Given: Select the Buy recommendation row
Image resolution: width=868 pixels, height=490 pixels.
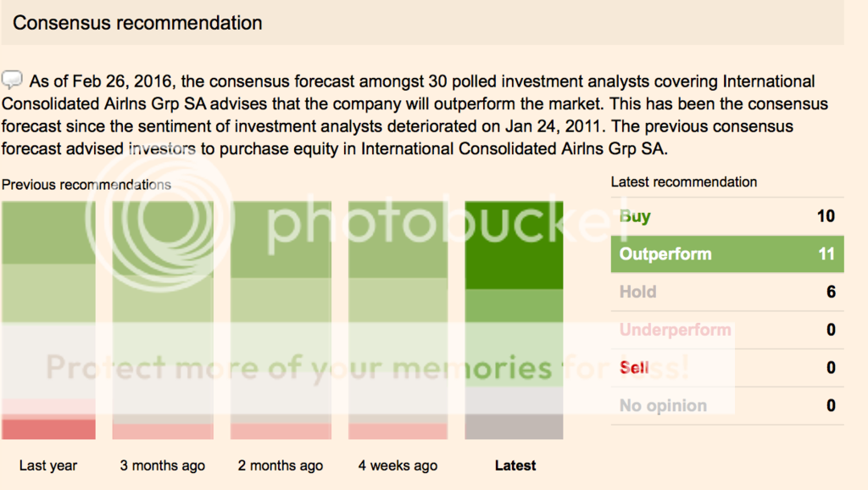Looking at the screenshot, I should (726, 216).
